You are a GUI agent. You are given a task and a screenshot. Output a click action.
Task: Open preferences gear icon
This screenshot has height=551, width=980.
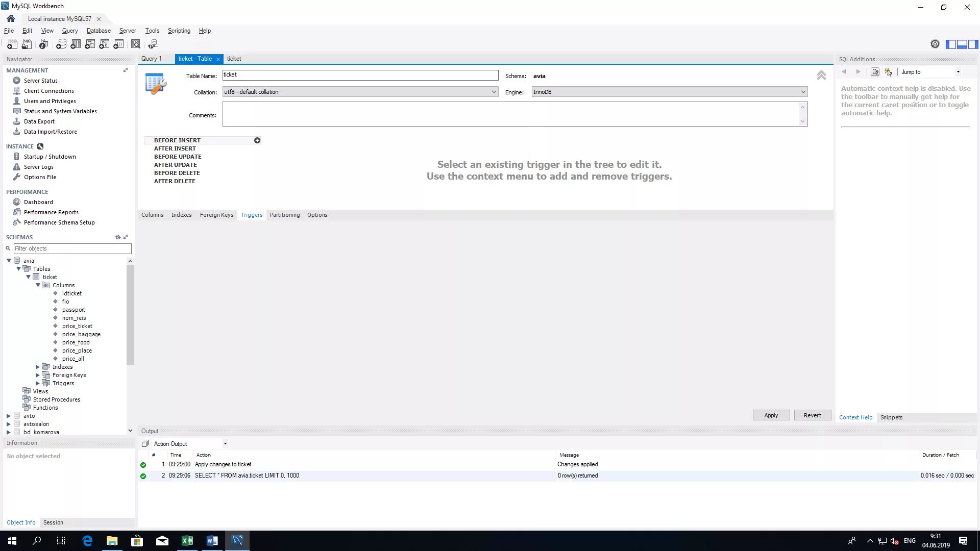(935, 44)
